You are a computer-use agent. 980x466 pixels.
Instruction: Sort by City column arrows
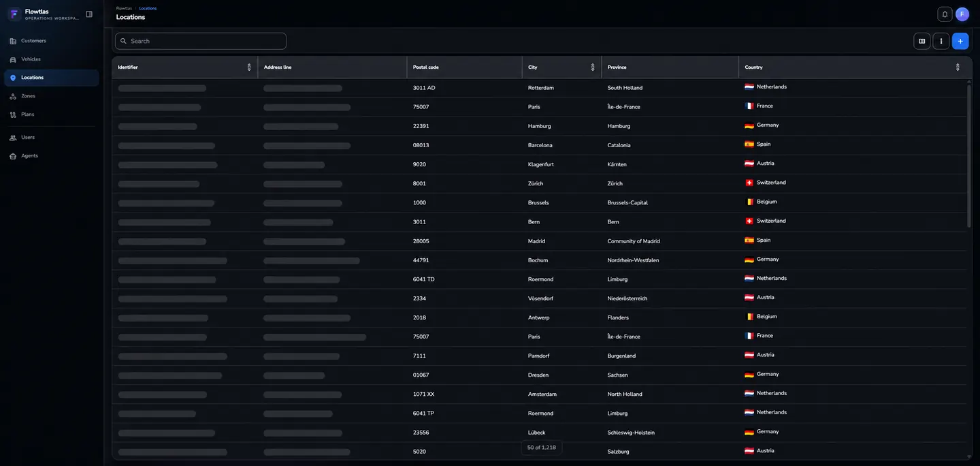[593, 67]
